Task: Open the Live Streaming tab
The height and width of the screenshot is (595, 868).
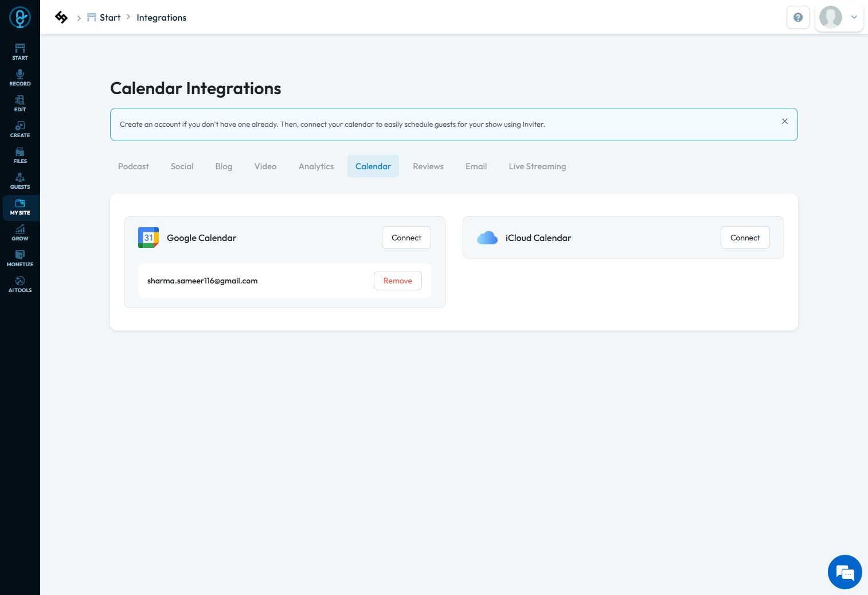Action: (537, 166)
